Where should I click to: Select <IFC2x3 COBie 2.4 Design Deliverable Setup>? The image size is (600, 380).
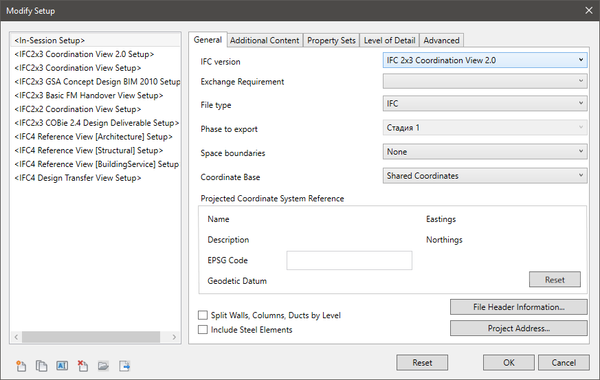[96, 123]
